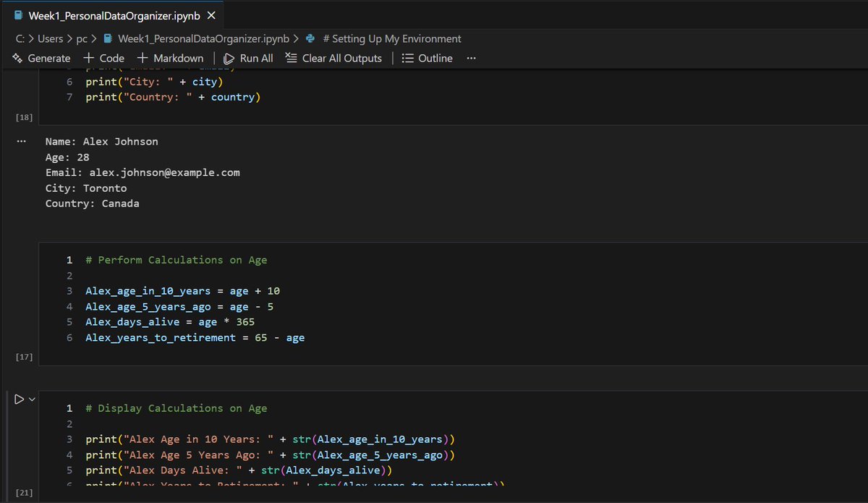Viewport: 868px width, 503px height.
Task: Place cursor on '# Display Calculations on Age' comment
Action: coord(176,408)
